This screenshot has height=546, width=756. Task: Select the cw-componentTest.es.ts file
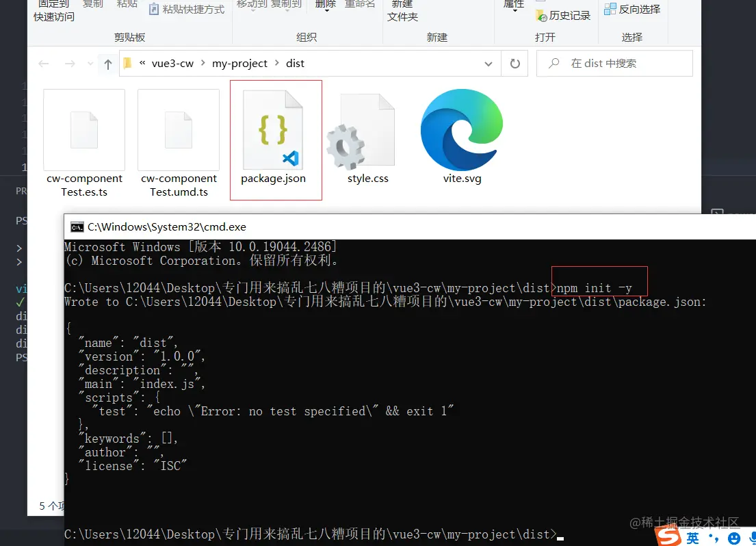coord(84,143)
